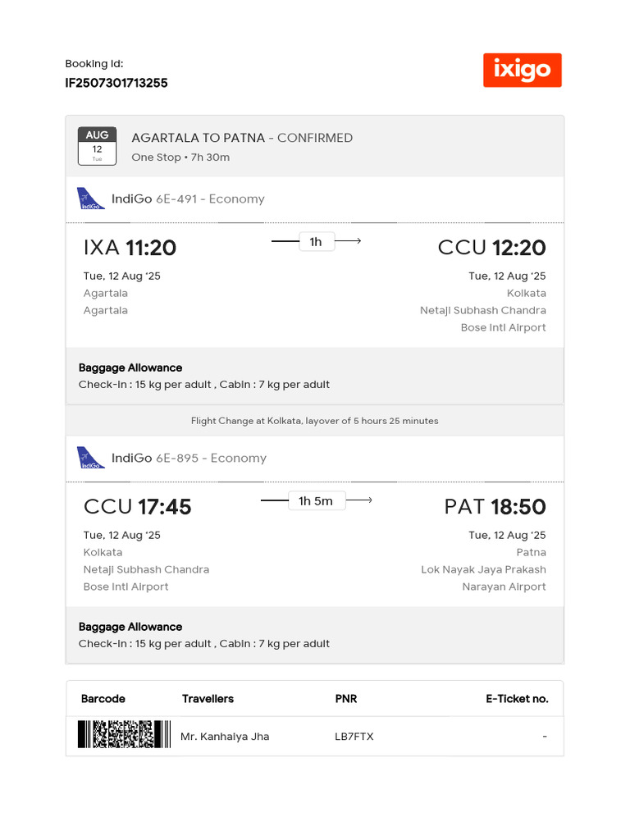
Task: Click the Agartala to Patna Confirmed heading
Action: 242,138
